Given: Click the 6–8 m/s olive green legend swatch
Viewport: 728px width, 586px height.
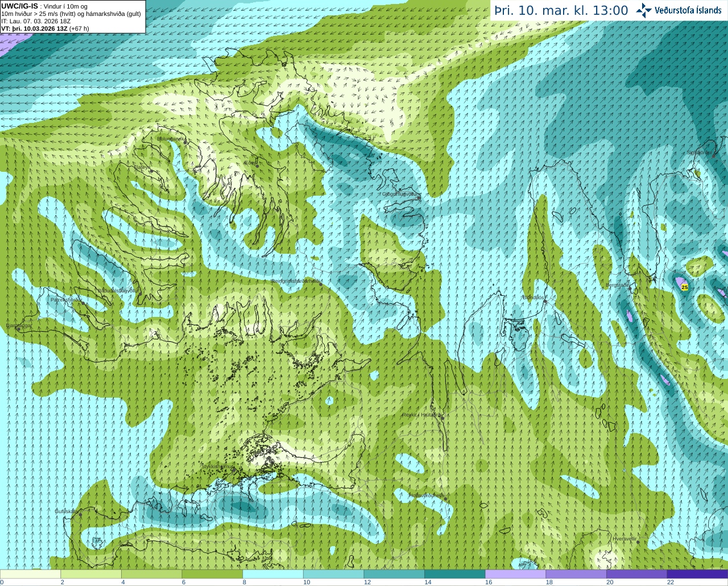Looking at the screenshot, I should click(212, 573).
